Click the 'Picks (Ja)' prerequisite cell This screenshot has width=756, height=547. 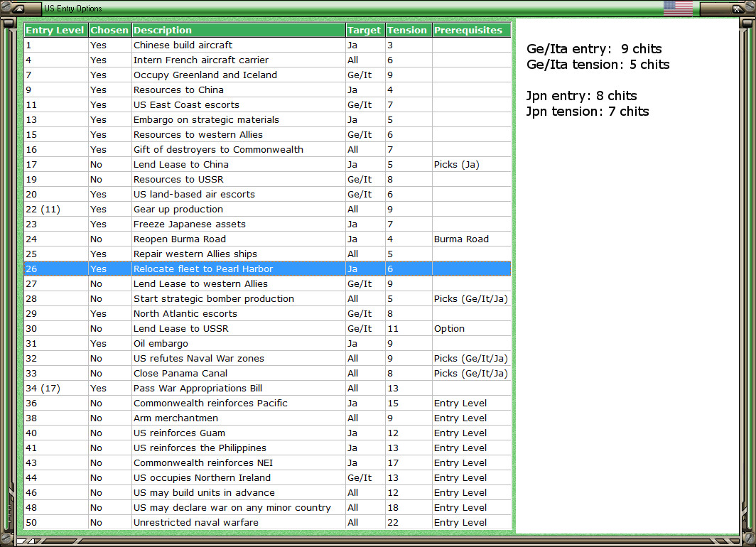[x=471, y=165]
